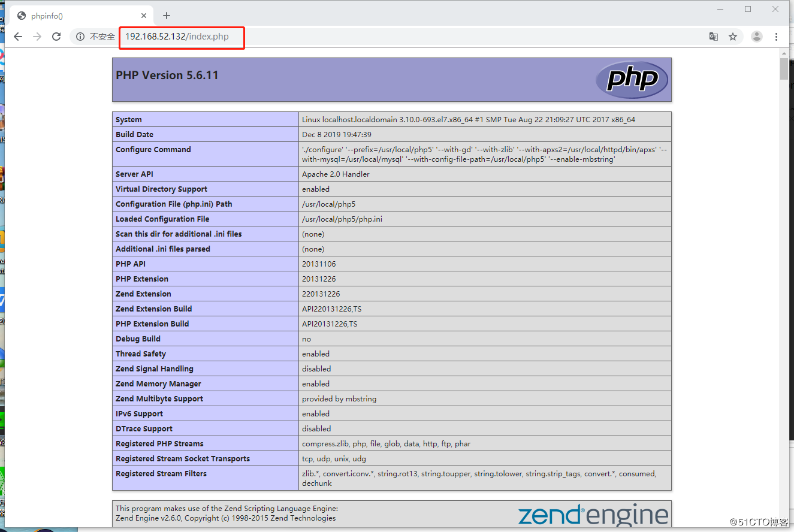
Task: Click the IPv6 Support label
Action: coord(139,414)
